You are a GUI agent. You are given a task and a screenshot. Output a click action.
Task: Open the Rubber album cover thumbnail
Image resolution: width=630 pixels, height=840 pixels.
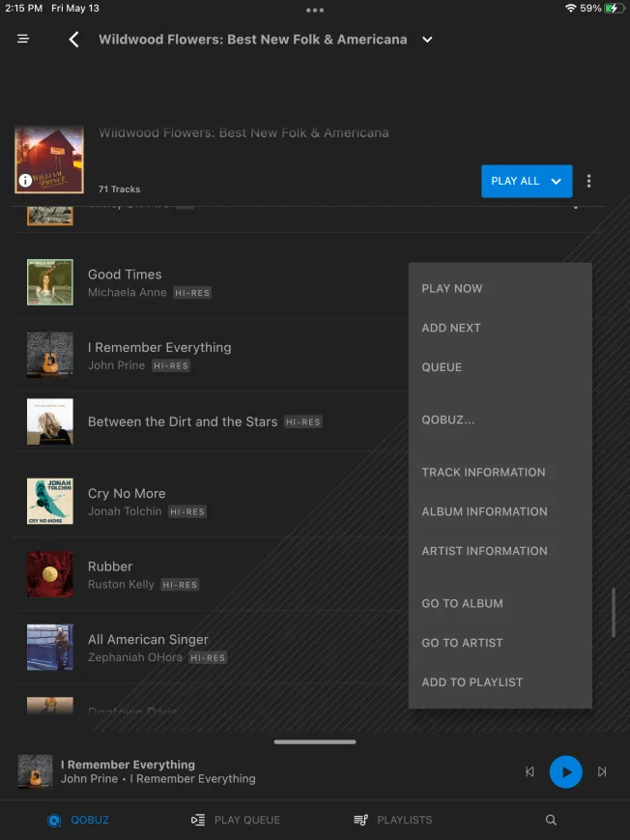click(x=50, y=574)
